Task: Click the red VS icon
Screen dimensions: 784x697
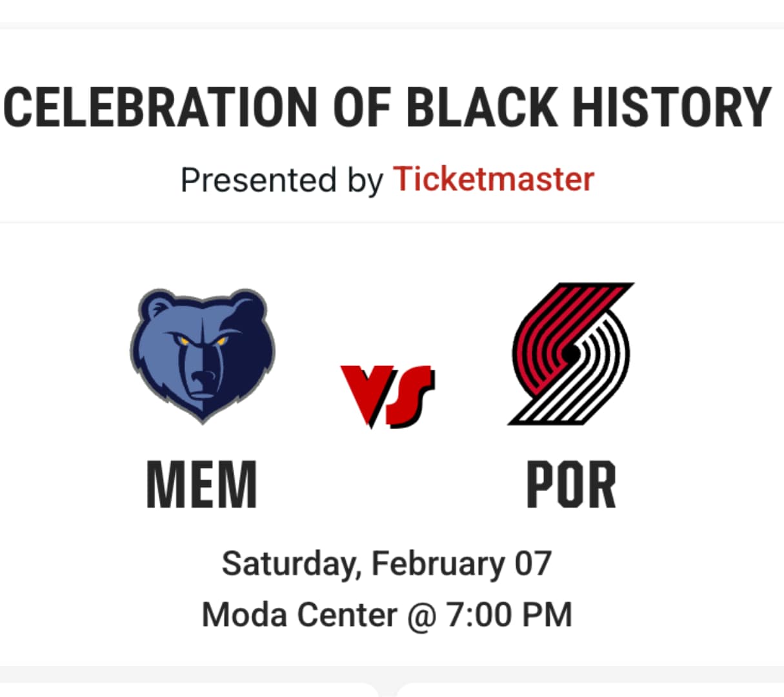Action: click(388, 395)
